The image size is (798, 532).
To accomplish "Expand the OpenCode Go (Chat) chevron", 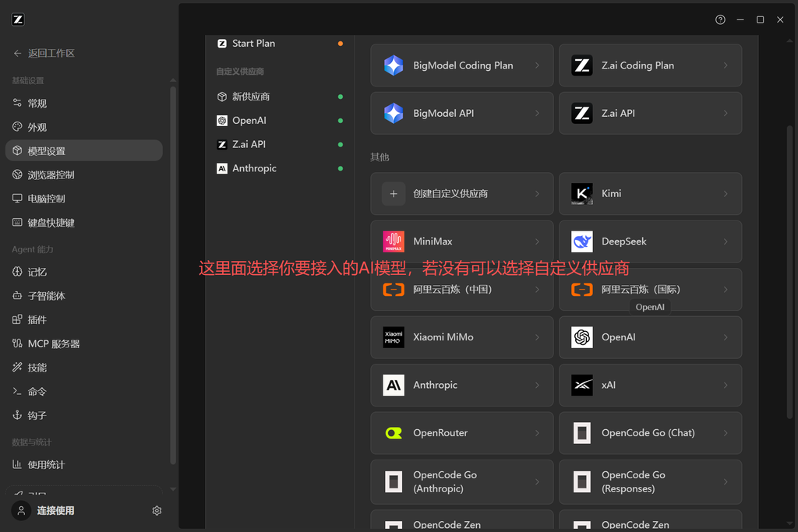I will click(x=726, y=433).
